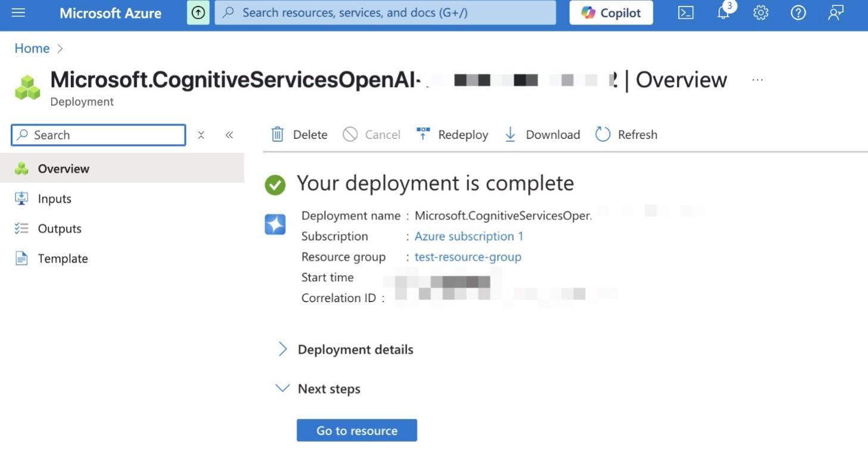Click the Download arrow icon
Viewport: 868px width, 460px height.
coord(510,134)
